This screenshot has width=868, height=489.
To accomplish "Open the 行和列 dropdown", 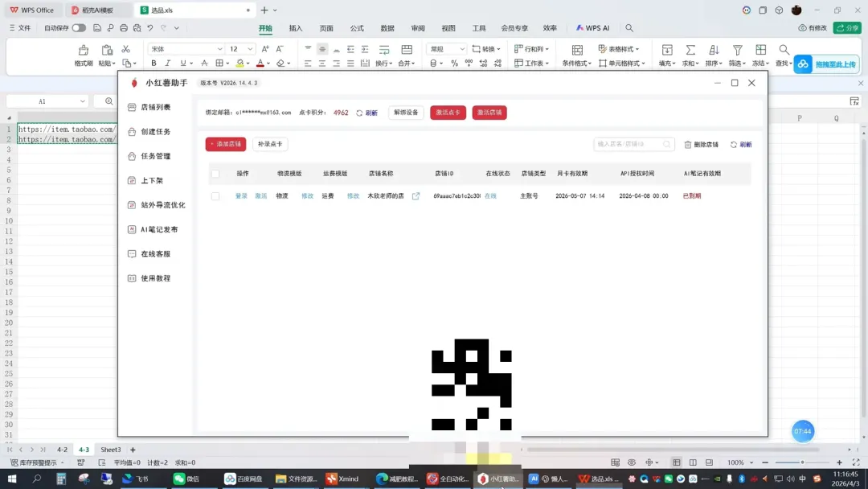I will click(x=531, y=49).
